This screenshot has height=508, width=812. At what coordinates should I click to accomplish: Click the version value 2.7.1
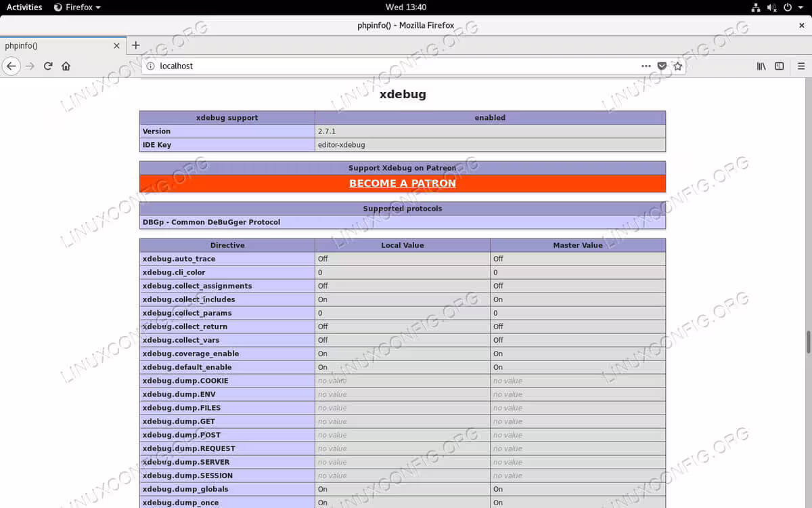327,131
